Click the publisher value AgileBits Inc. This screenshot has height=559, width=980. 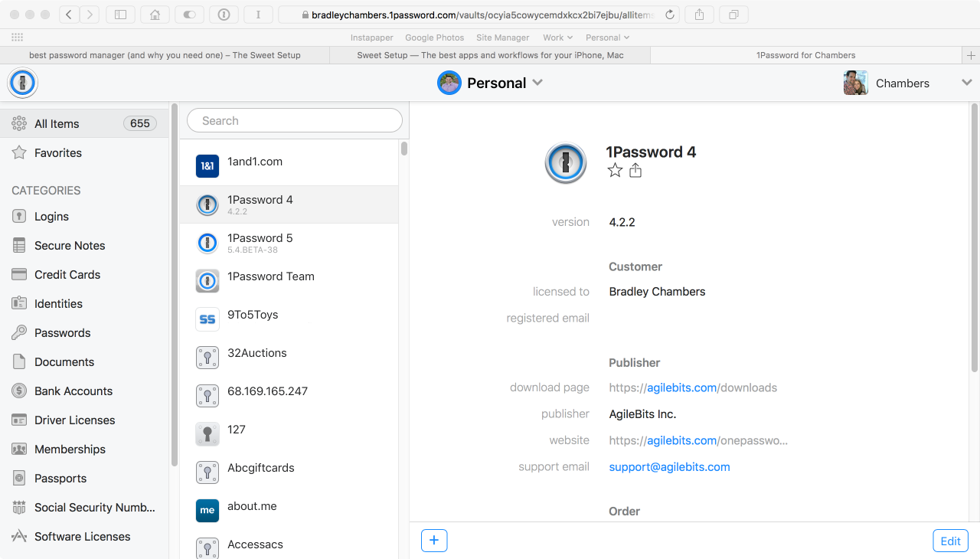click(x=642, y=414)
